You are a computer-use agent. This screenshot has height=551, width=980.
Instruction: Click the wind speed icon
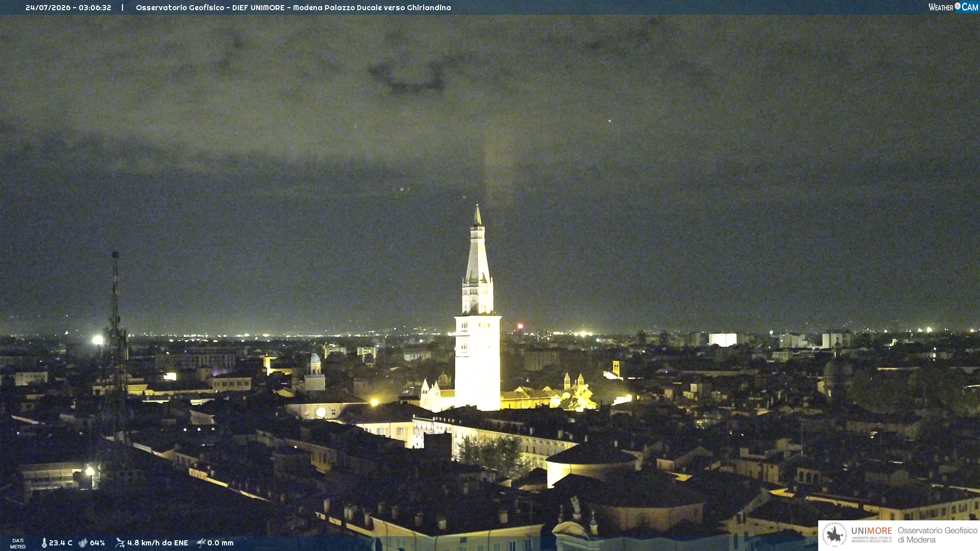120,543
